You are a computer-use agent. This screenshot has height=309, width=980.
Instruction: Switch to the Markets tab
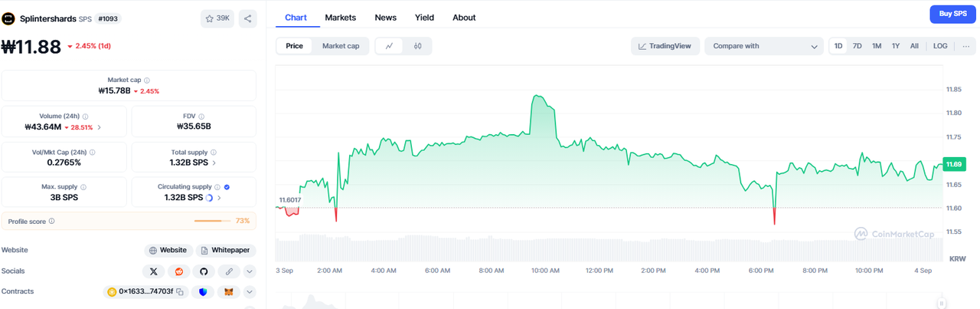tap(340, 17)
